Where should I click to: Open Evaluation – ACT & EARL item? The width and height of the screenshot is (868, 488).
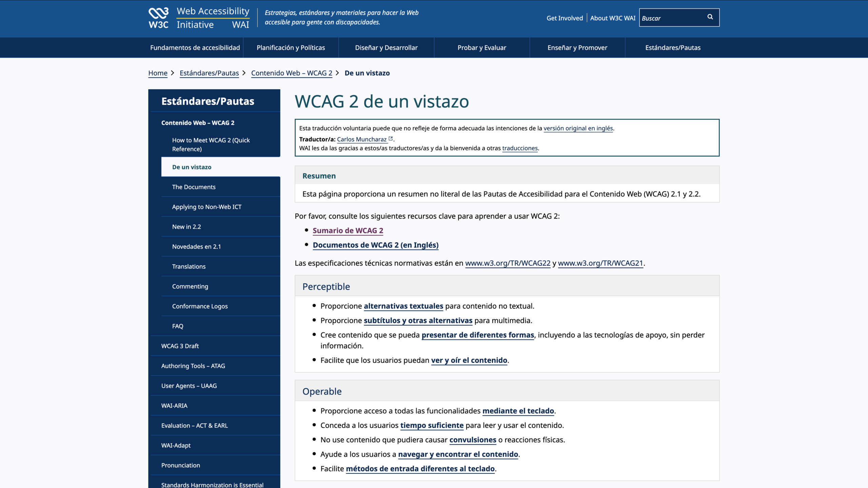[x=215, y=425]
